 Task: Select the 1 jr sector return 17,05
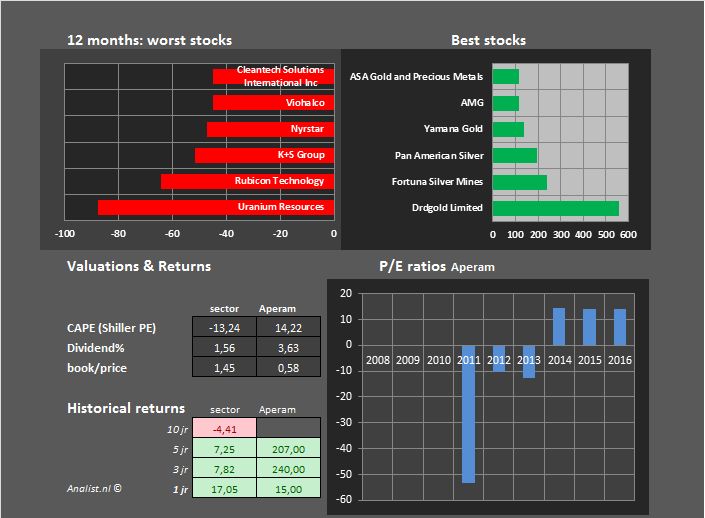pos(224,488)
